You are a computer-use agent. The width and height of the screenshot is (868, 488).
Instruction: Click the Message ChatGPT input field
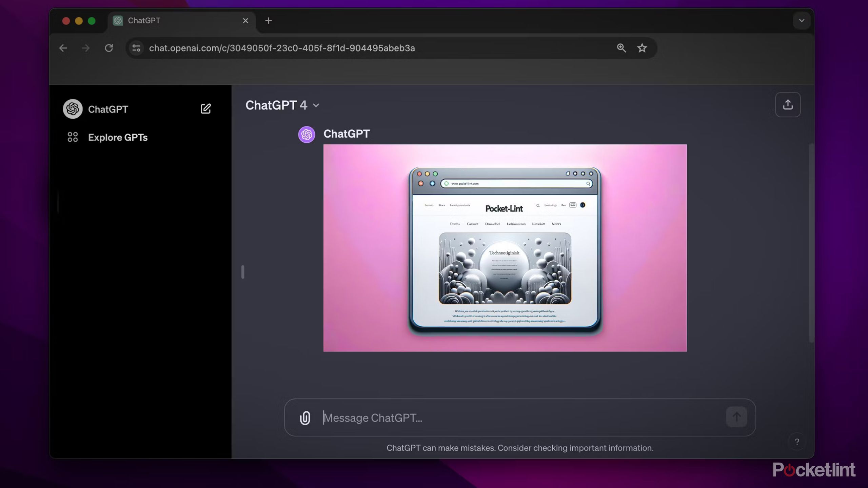pyautogui.click(x=520, y=418)
